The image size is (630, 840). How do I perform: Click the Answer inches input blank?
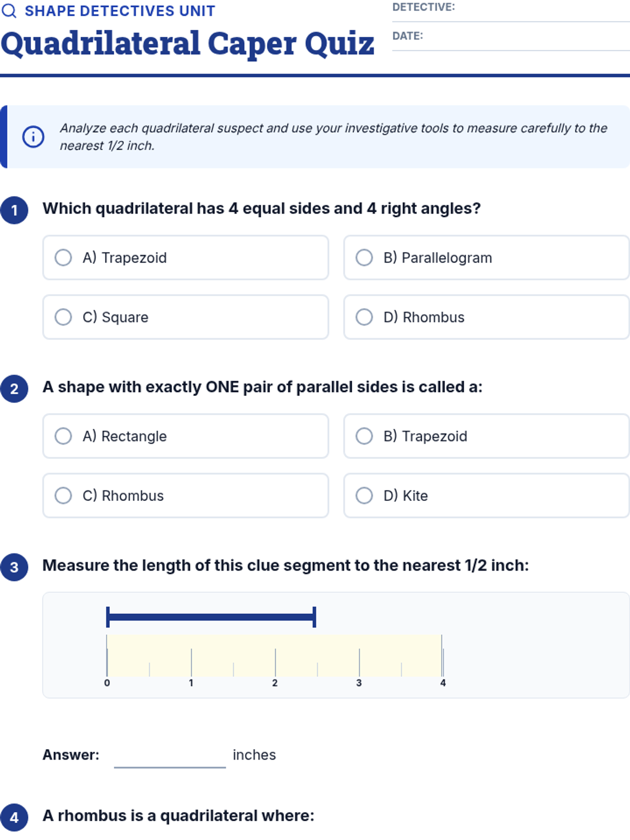point(170,756)
